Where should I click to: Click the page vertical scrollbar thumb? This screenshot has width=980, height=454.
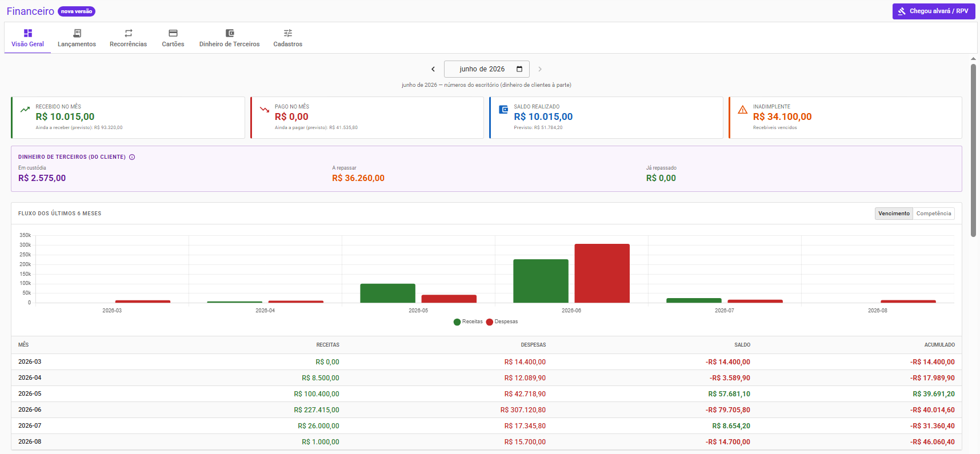click(973, 150)
